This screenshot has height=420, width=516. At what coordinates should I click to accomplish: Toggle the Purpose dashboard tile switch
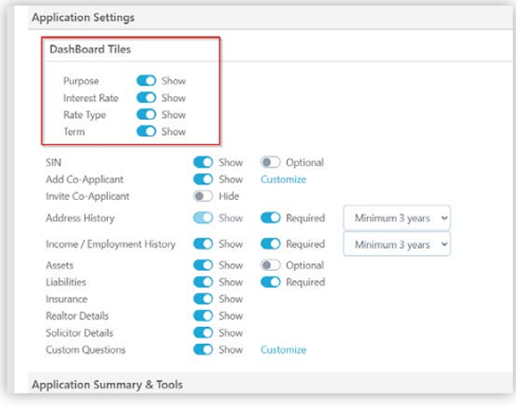(146, 81)
